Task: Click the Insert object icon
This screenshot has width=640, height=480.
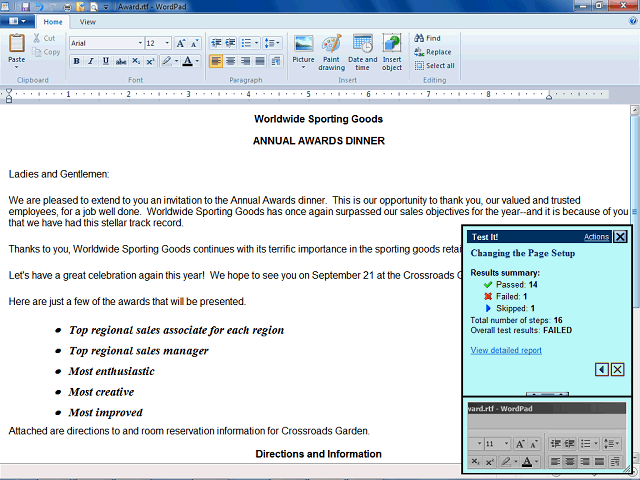Action: 392,44
